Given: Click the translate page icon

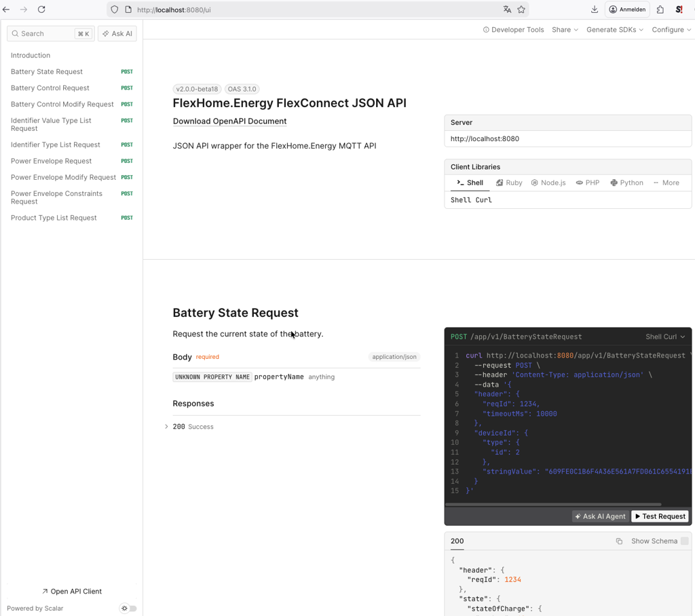Looking at the screenshot, I should 507,9.
